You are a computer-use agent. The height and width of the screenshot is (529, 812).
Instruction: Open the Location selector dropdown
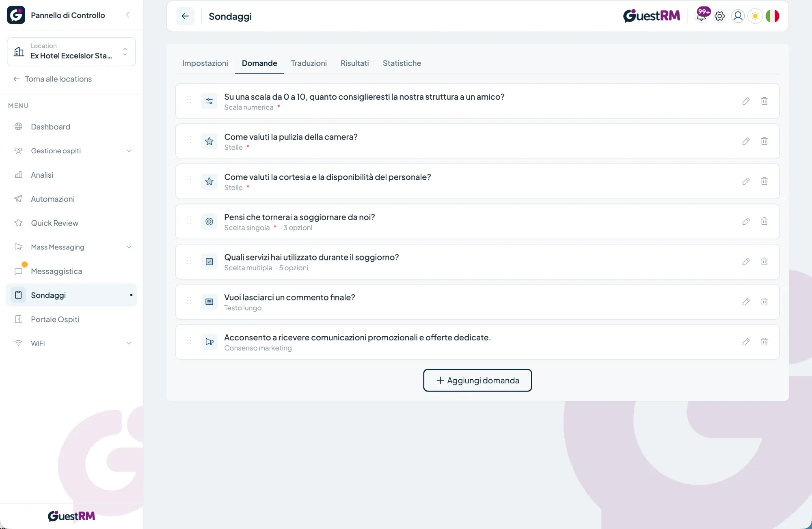[71, 52]
